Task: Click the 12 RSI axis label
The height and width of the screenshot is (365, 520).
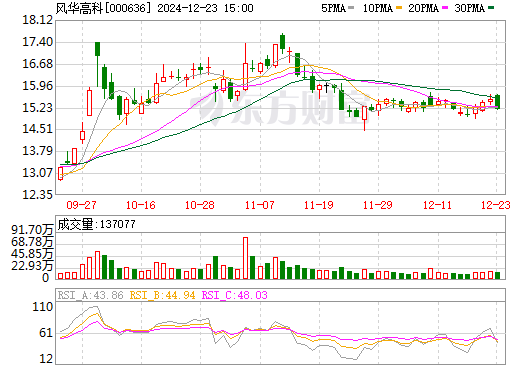Action: (46, 359)
